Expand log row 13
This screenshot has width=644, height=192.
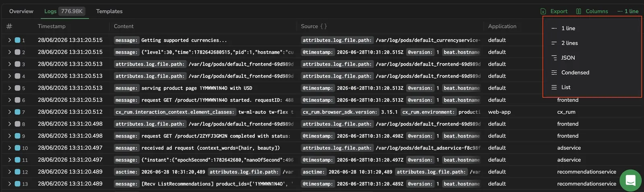pos(9,184)
